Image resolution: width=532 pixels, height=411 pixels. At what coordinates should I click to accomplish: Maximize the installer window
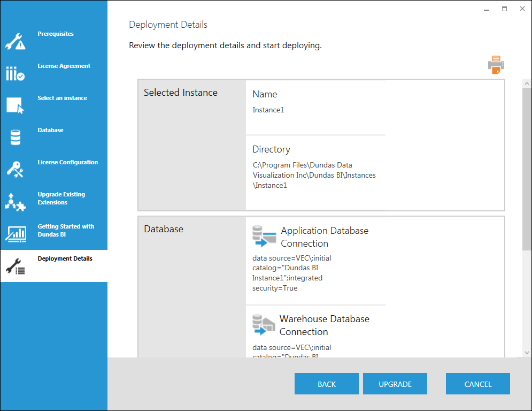pyautogui.click(x=505, y=9)
